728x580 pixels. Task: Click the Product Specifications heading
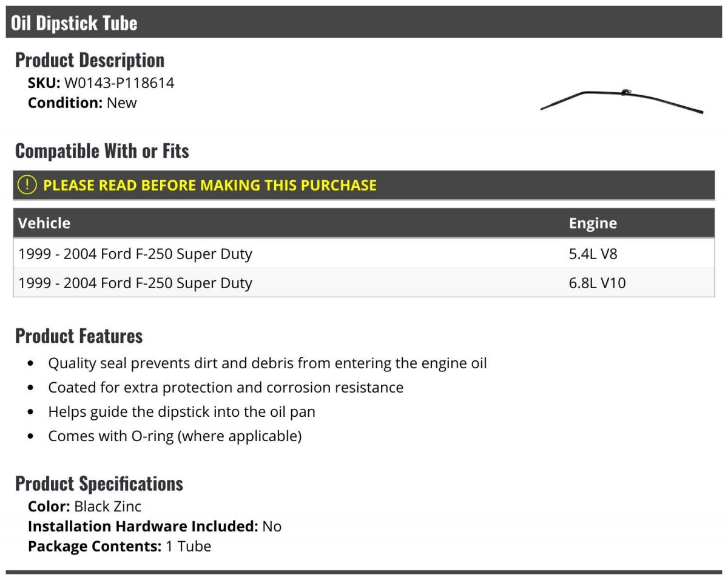(99, 484)
